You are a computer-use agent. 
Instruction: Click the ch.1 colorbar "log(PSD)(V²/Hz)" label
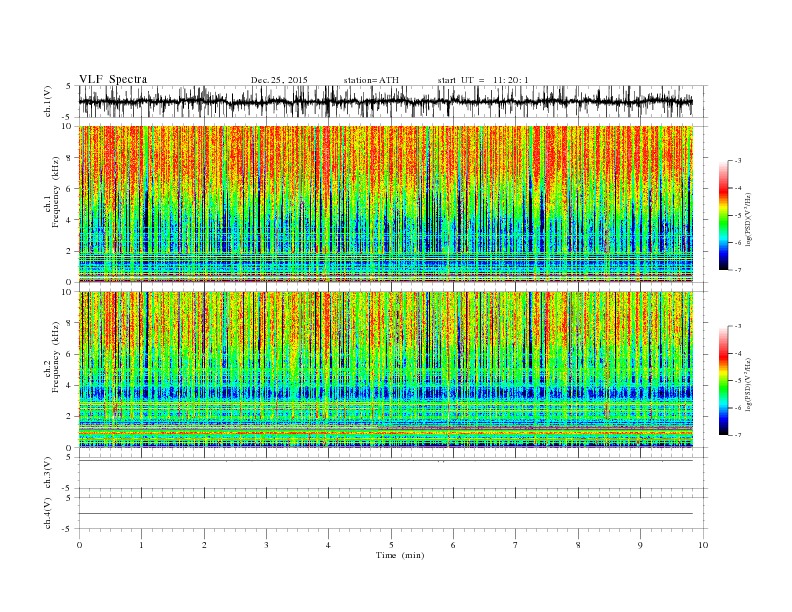point(748,219)
